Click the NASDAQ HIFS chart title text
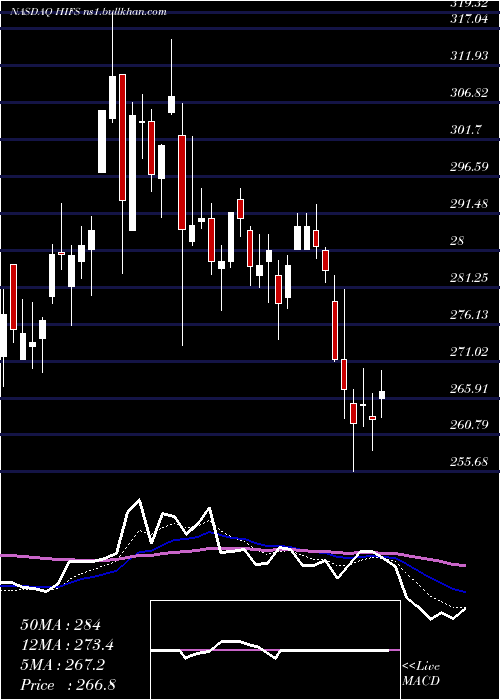Viewport: 500px width, 700px height. 89,12
